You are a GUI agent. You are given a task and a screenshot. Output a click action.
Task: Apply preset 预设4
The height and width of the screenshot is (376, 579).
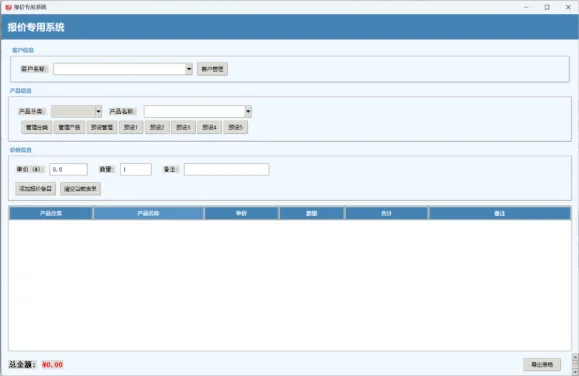pyautogui.click(x=210, y=127)
